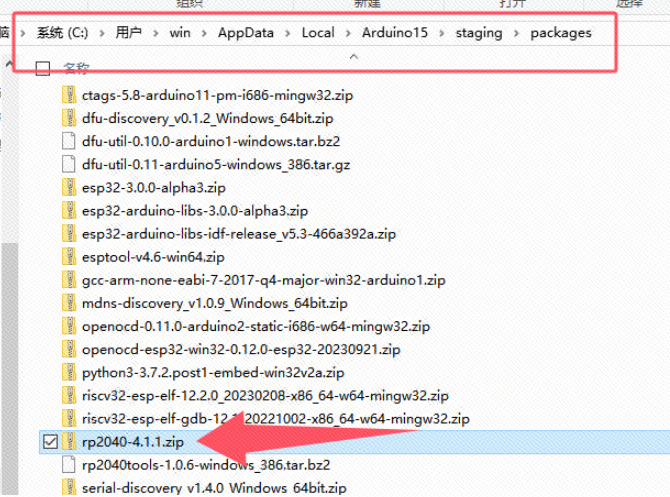Select esp32-arduino-libs-3.0.0-alpha3.zip file name

[195, 210]
